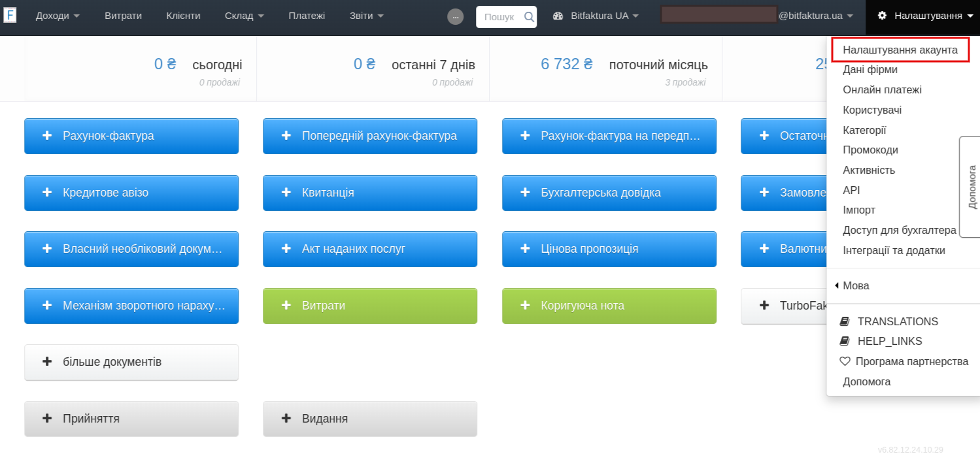Image resolution: width=980 pixels, height=467 pixels.
Task: Select Платежі in the top menu
Action: [x=307, y=17]
